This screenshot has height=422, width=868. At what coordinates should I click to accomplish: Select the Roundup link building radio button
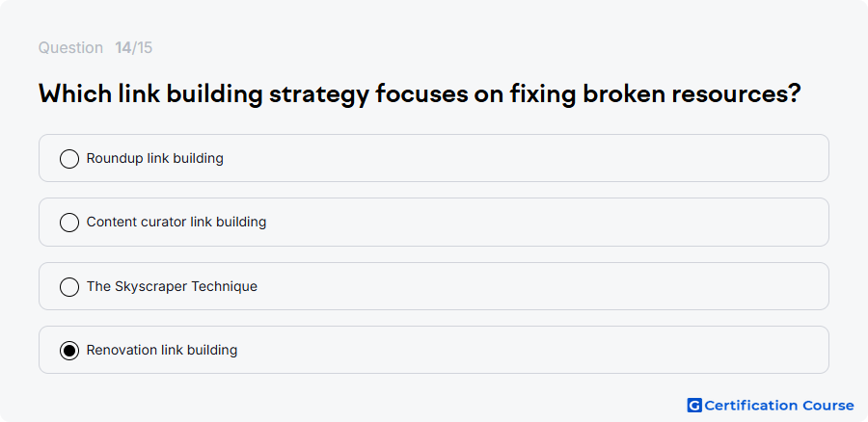tap(69, 159)
